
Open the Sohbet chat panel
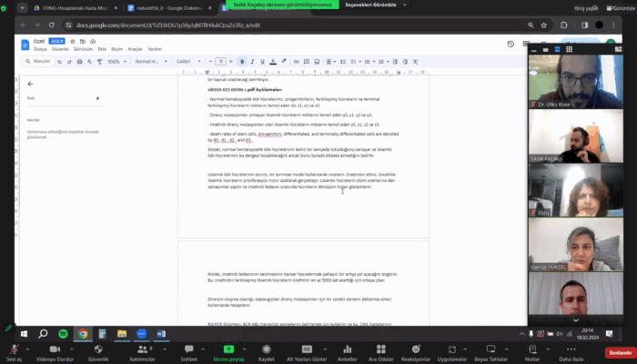188,349
